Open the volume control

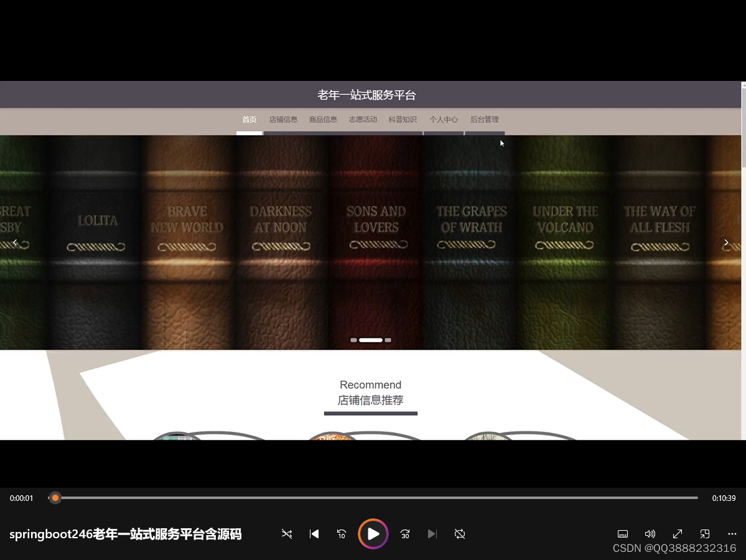point(650,534)
